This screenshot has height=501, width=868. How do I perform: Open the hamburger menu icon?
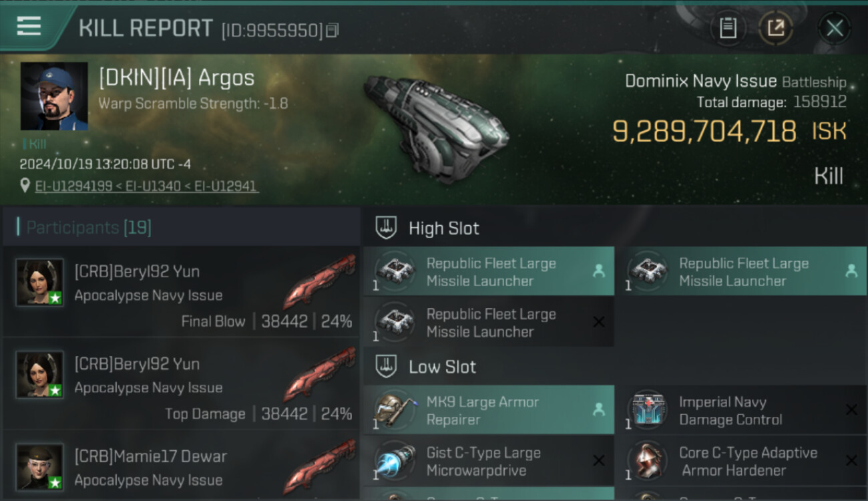click(x=29, y=26)
